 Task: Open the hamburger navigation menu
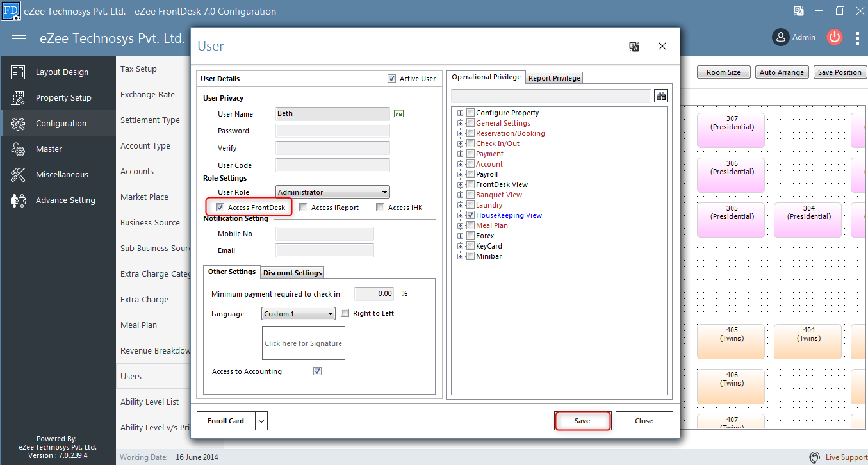[x=19, y=38]
